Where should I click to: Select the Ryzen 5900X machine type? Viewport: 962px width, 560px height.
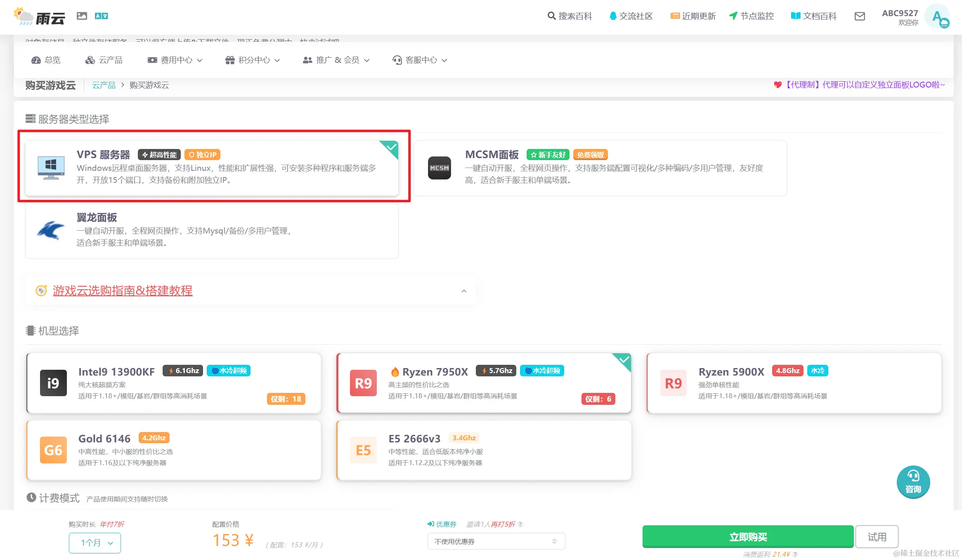click(792, 383)
